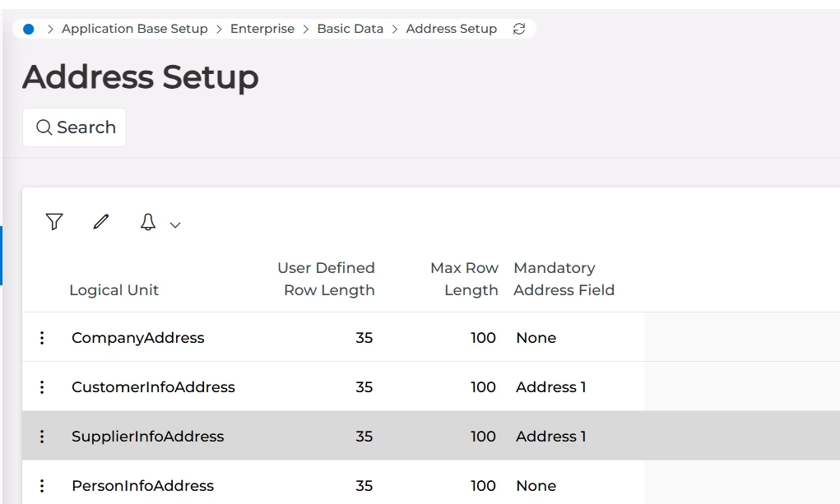
Task: Select the SupplierInfoAddress logical unit cell
Action: pos(148,437)
